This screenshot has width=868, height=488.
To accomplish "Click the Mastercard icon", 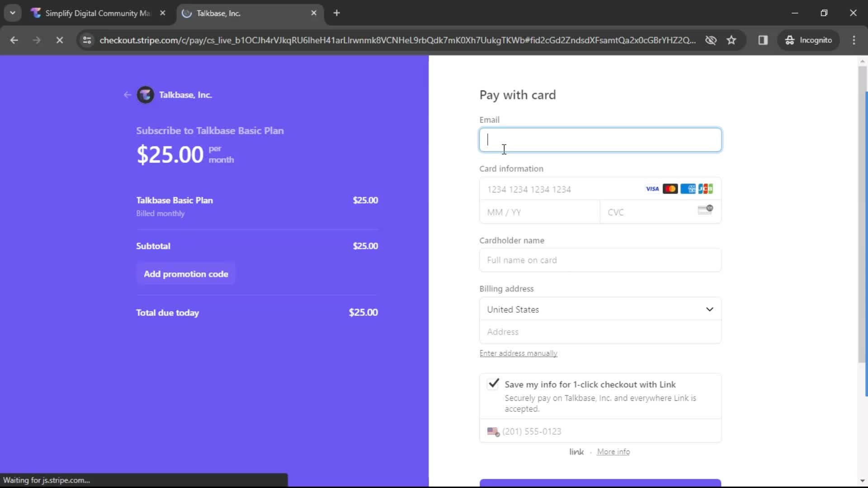I will (670, 189).
